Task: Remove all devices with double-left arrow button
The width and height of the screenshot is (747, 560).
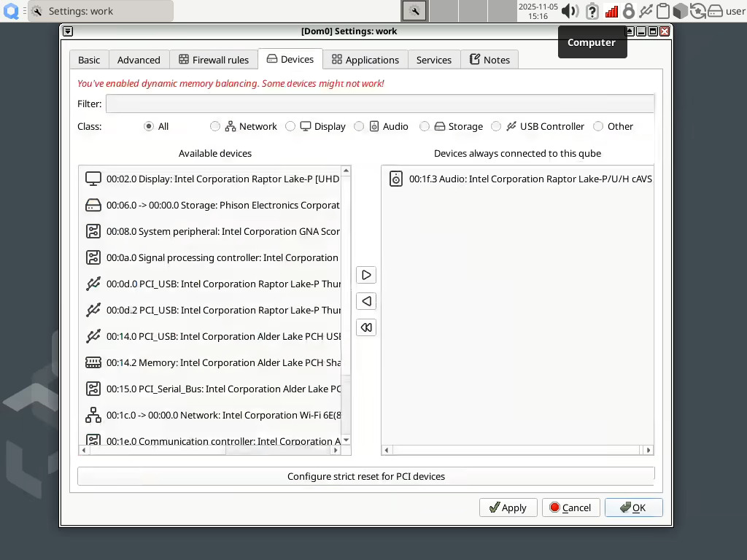Action: [366, 327]
